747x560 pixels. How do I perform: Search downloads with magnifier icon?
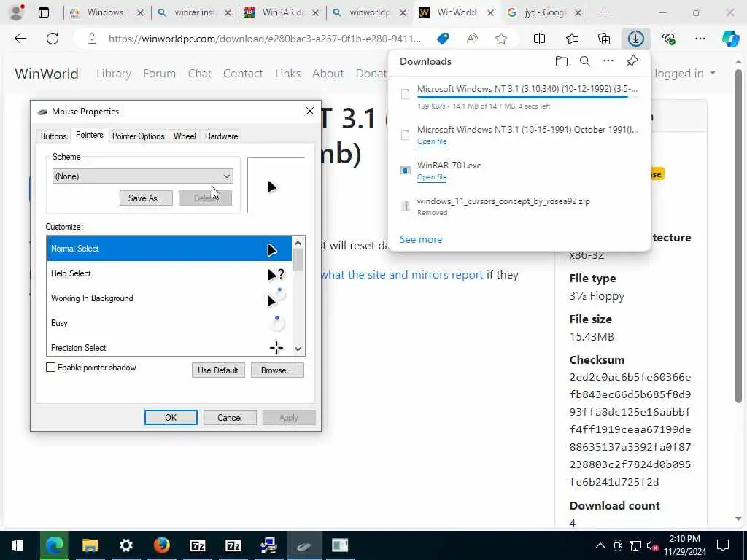[584, 61]
